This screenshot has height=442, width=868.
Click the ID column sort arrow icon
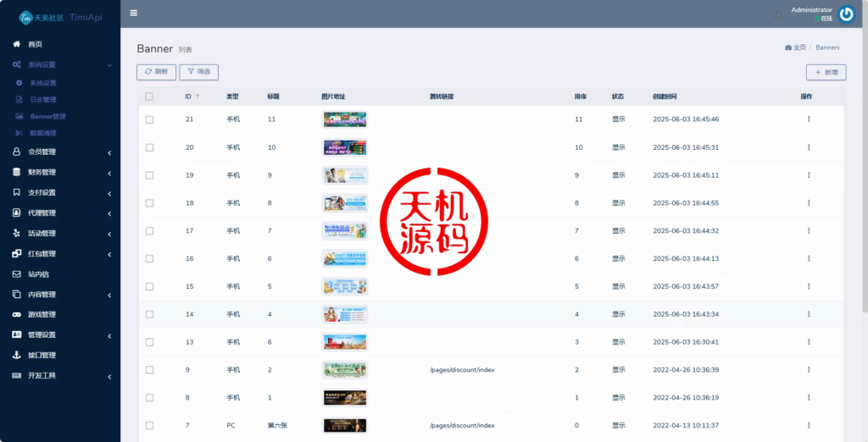[x=198, y=97]
